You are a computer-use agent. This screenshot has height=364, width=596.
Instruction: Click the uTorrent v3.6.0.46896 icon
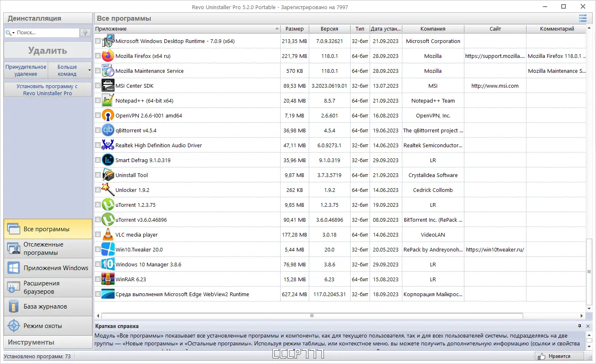tap(108, 220)
